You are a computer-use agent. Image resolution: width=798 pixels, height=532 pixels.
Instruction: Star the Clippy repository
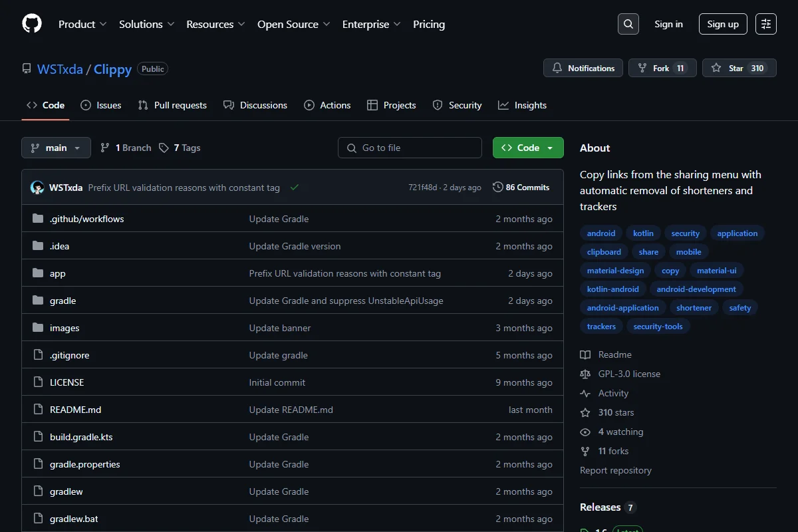[739, 68]
